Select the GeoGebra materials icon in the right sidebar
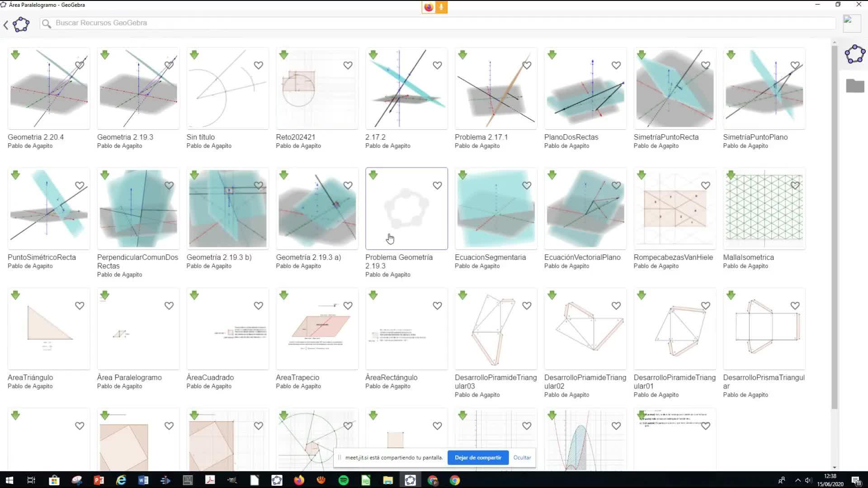 [854, 54]
